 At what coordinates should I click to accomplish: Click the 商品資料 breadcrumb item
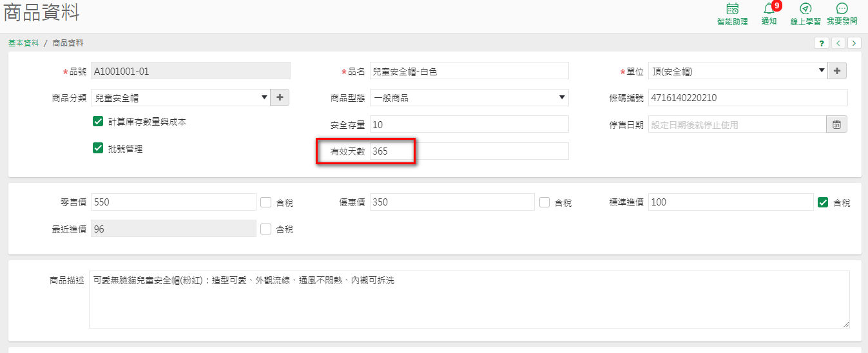coord(68,43)
